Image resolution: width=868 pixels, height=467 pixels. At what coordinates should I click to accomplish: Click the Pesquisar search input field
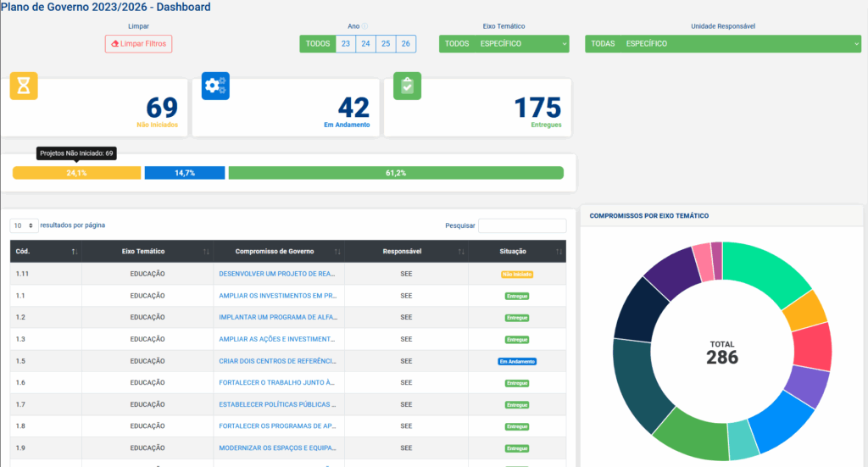(x=522, y=225)
